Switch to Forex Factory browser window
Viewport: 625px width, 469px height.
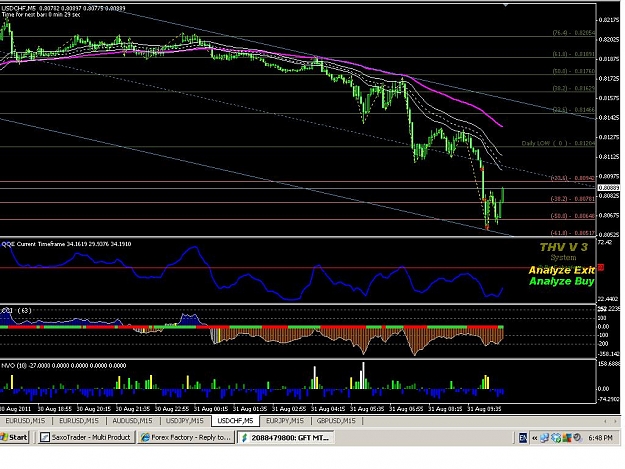point(186,438)
